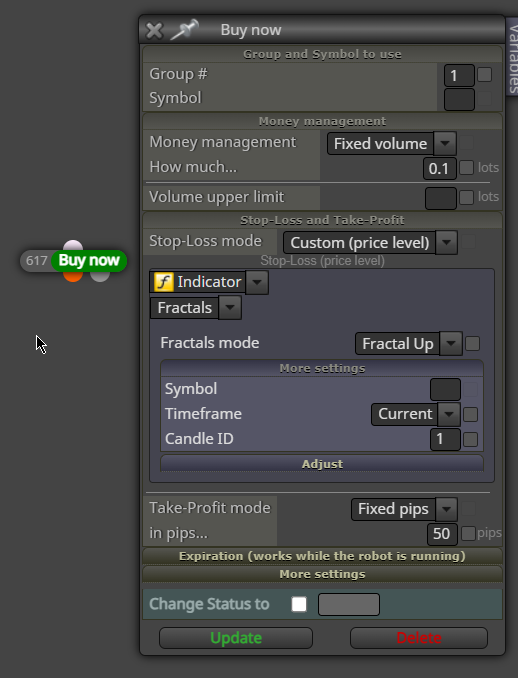Expand the Adjust section
This screenshot has height=678, width=518.
click(x=322, y=464)
